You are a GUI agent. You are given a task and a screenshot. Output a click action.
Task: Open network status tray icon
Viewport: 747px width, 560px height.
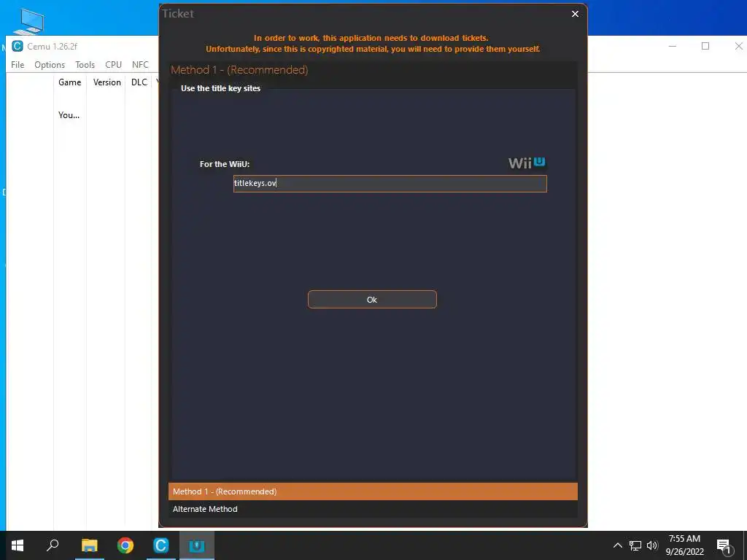(x=635, y=545)
